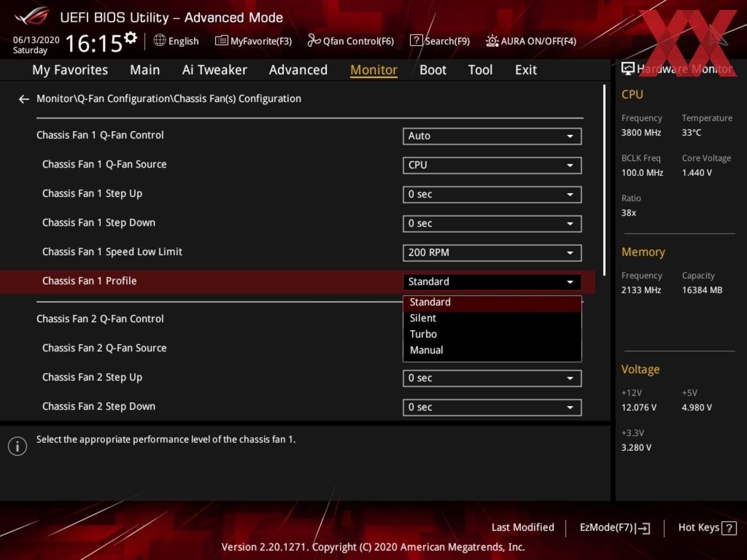Open Chassis Fan 1 Q-Fan Control dropdown
Image resolution: width=747 pixels, height=560 pixels.
coord(492,136)
